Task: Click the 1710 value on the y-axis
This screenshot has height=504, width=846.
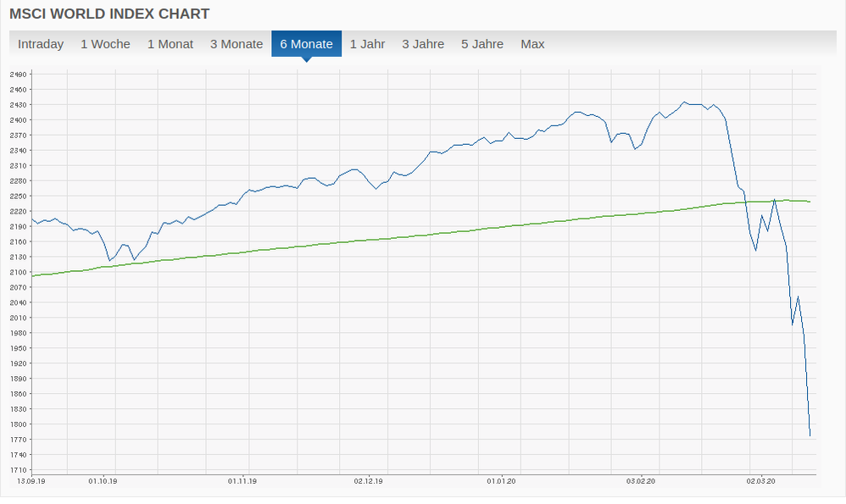Action: 19,470
